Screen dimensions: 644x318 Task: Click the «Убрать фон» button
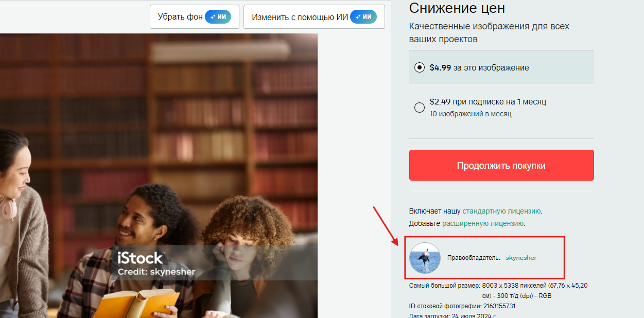195,17
